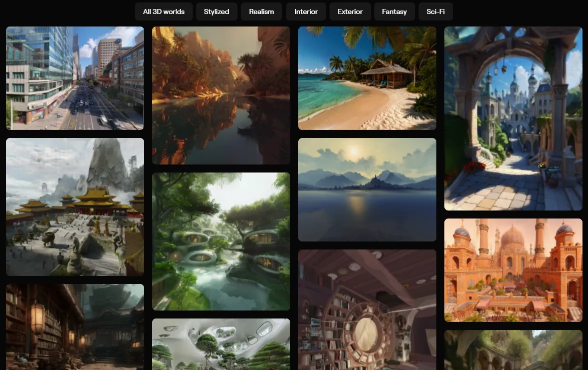Choose the Exterior filter chip
Screen dimensions: 588x370
point(350,11)
